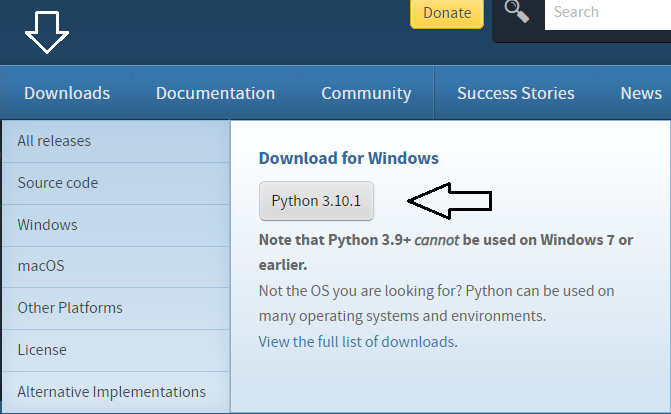Select Source code in the submenu
Image resolution: width=671 pixels, height=414 pixels.
tap(58, 183)
